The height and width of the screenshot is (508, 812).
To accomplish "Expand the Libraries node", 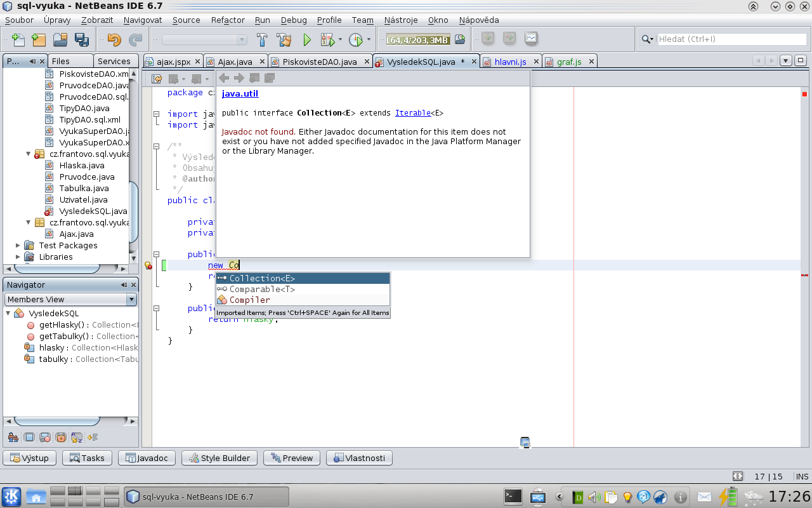I will (x=18, y=257).
